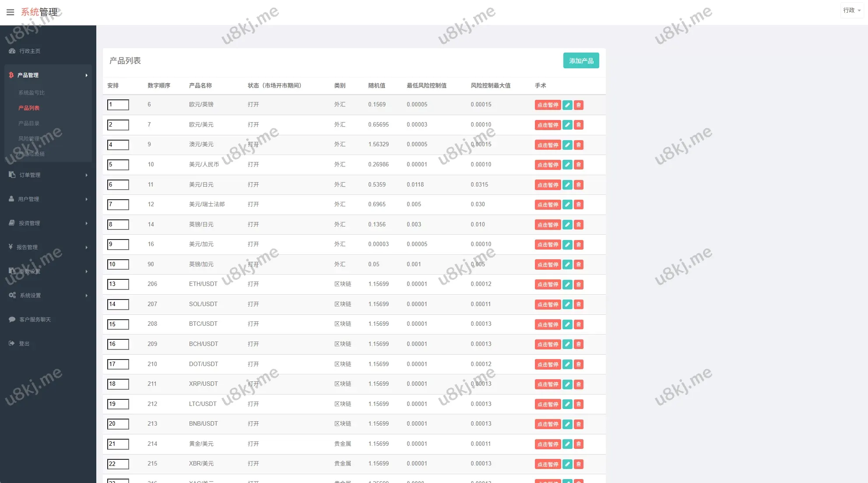Viewport: 868px width, 483px height.
Task: Open the 行政 user dropdown
Action: (852, 10)
